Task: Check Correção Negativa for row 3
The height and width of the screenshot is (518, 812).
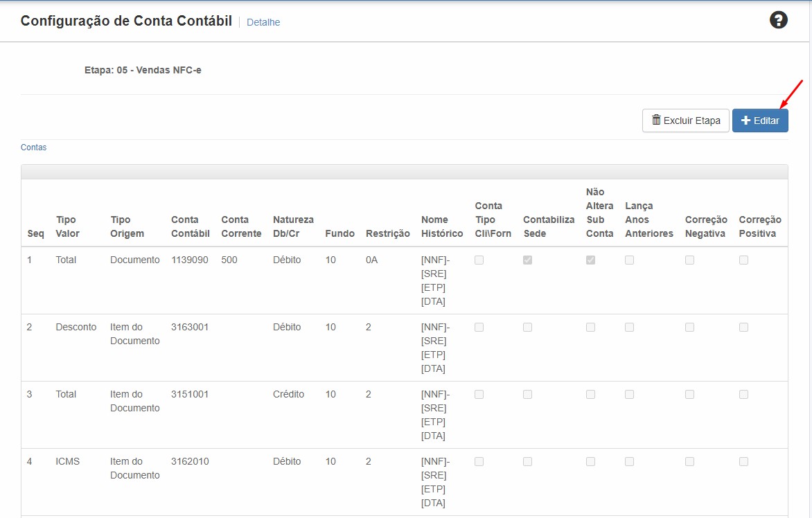Action: (689, 395)
